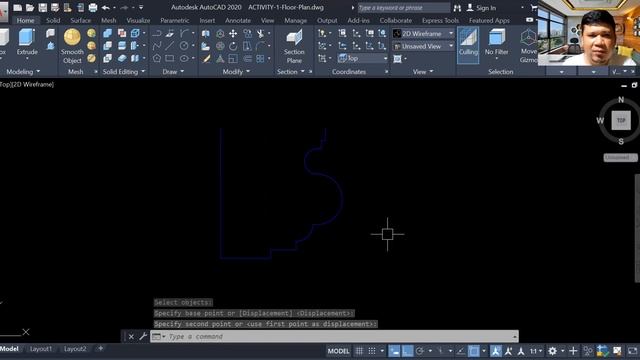Screen dimensions: 640x360
Task: Expand the Modify panel
Action: (236, 71)
